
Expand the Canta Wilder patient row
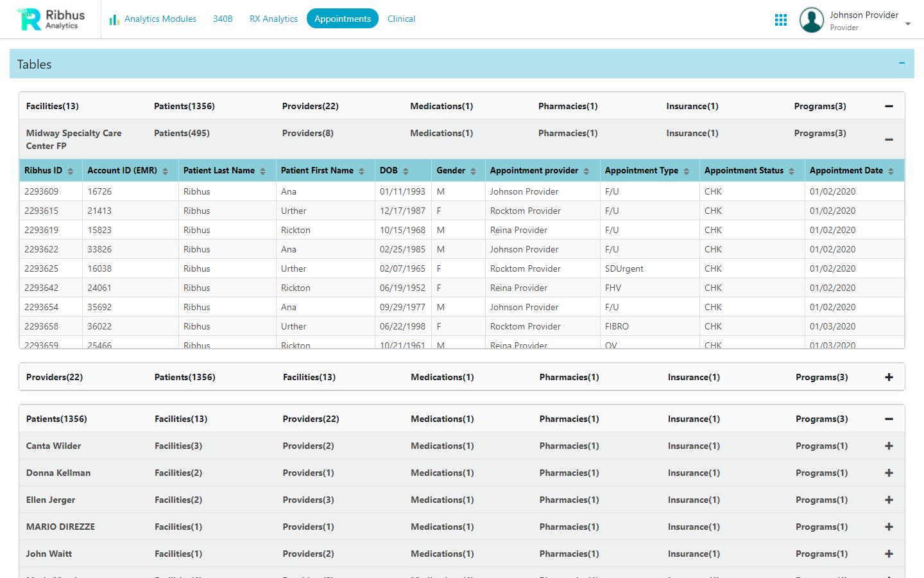click(889, 446)
